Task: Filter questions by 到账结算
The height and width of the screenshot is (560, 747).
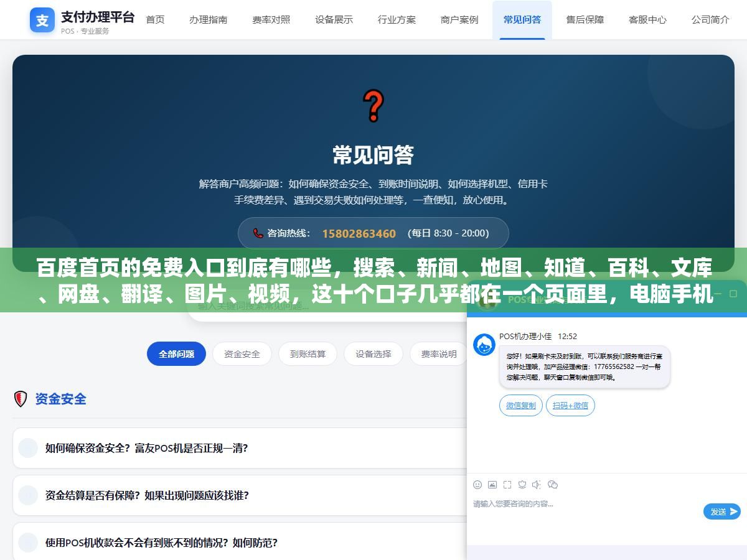Action: [308, 354]
